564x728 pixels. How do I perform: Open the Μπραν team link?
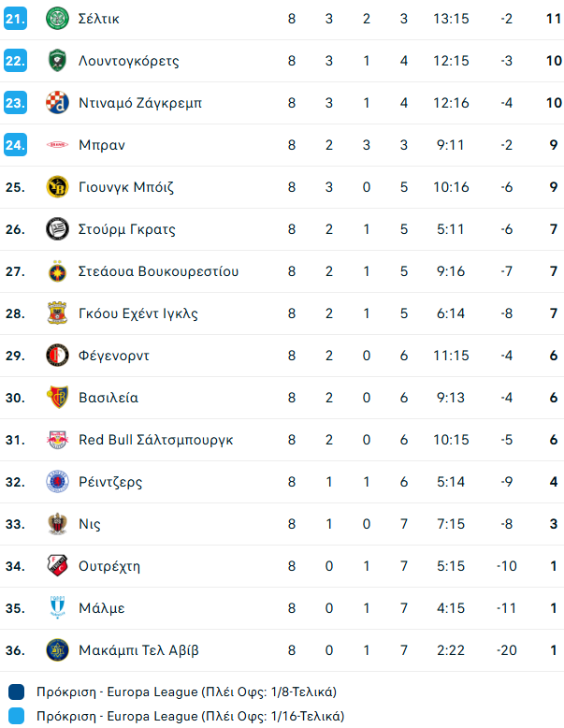click(102, 145)
